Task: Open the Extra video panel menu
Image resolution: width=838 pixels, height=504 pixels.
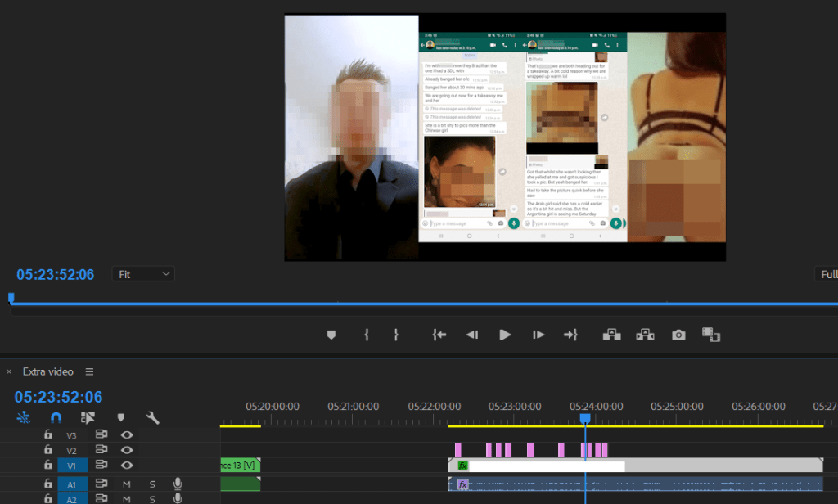Action: pyautogui.click(x=89, y=371)
